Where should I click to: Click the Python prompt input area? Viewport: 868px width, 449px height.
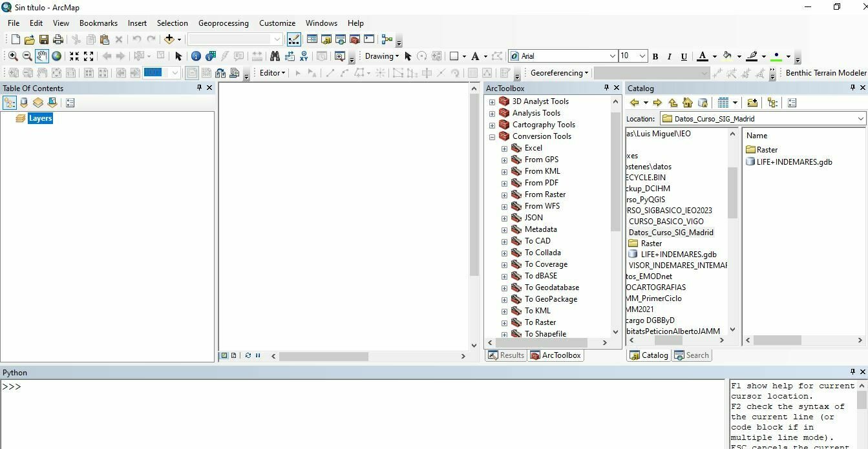363,413
